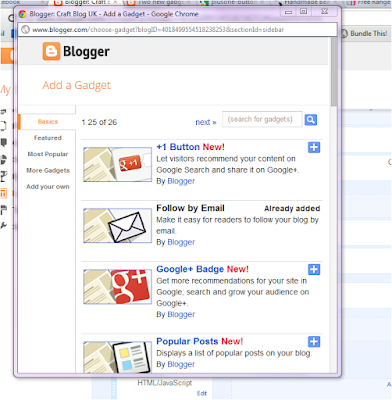Add the +1 Button gadget plus icon
The image size is (392, 400).
[314, 147]
